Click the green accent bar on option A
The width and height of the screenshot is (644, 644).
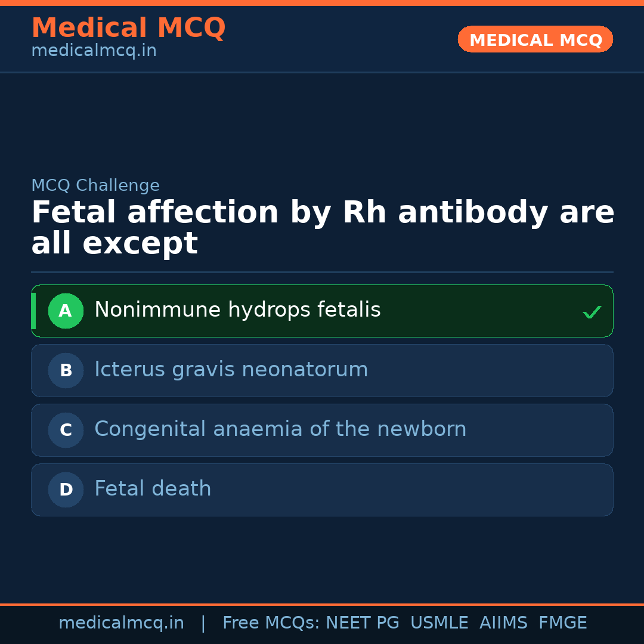(33, 311)
